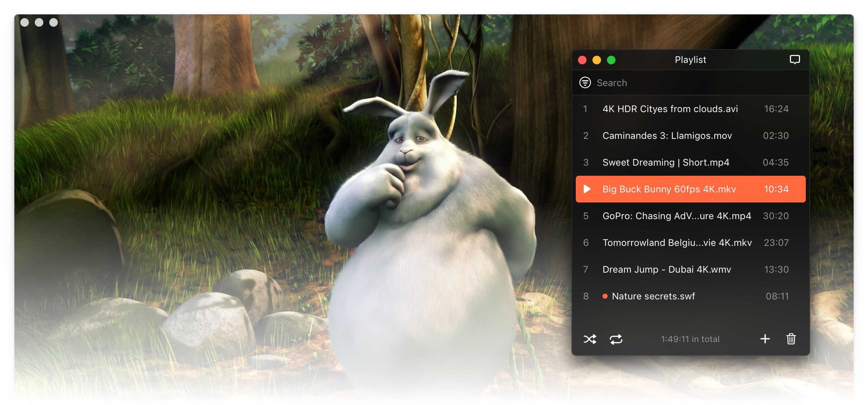Click the orange error indicator on Nature secrets.swf
868x405 pixels.
(604, 295)
